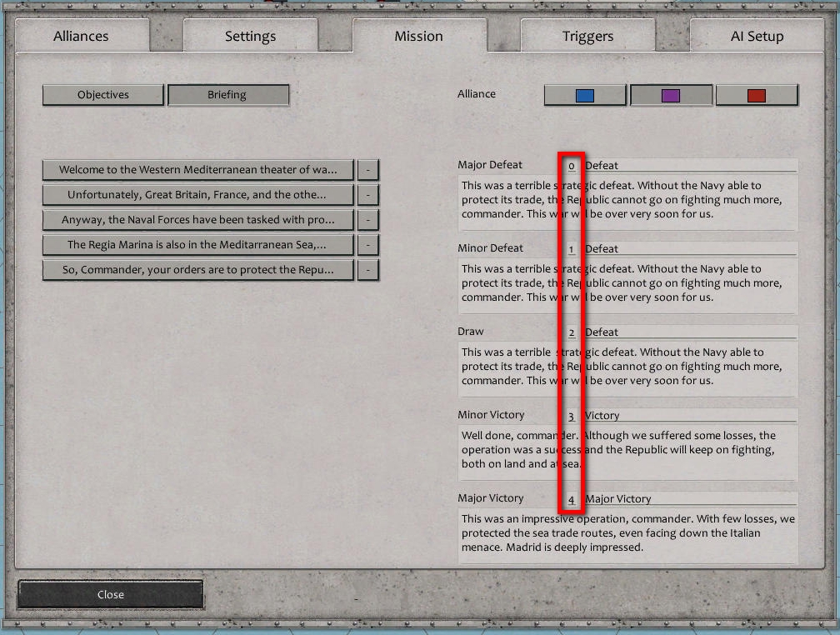Select the blue alliance color swatch
This screenshot has width=840, height=635.
(584, 95)
